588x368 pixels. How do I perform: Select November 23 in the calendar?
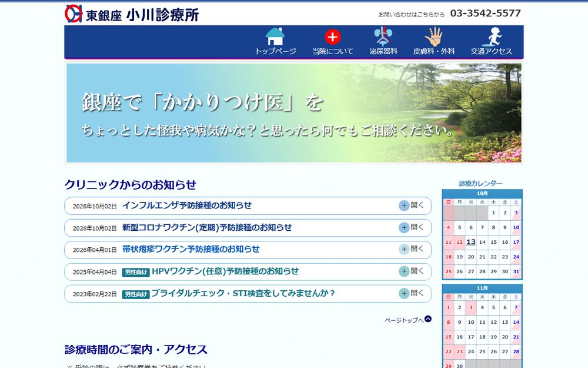click(460, 352)
